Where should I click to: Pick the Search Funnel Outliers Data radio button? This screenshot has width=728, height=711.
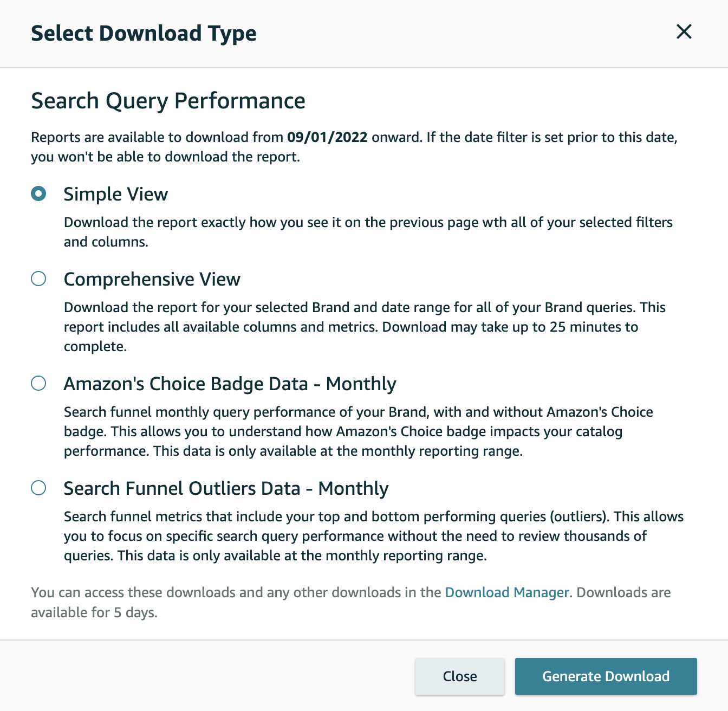click(x=38, y=488)
